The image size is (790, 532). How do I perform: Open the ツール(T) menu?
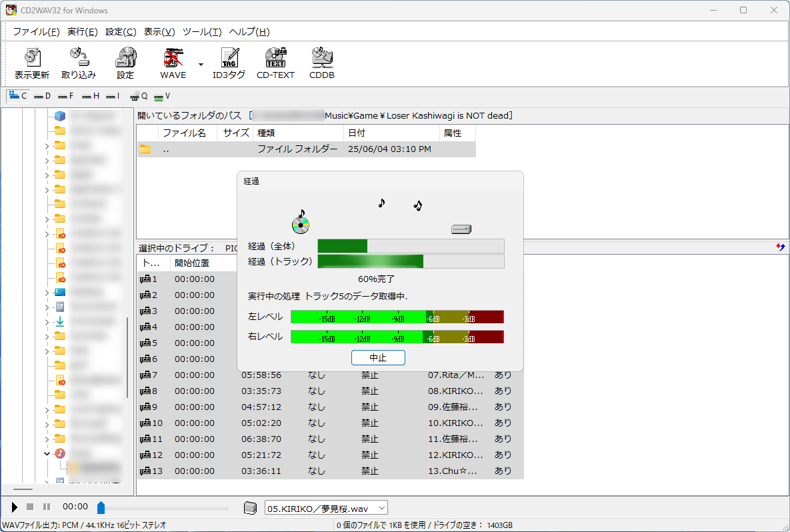click(x=201, y=32)
